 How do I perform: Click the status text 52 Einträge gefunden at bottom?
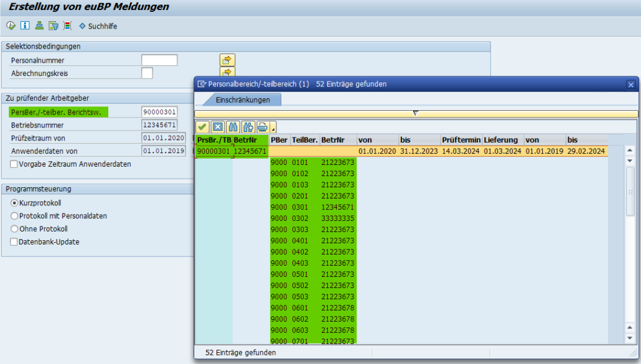pos(240,353)
